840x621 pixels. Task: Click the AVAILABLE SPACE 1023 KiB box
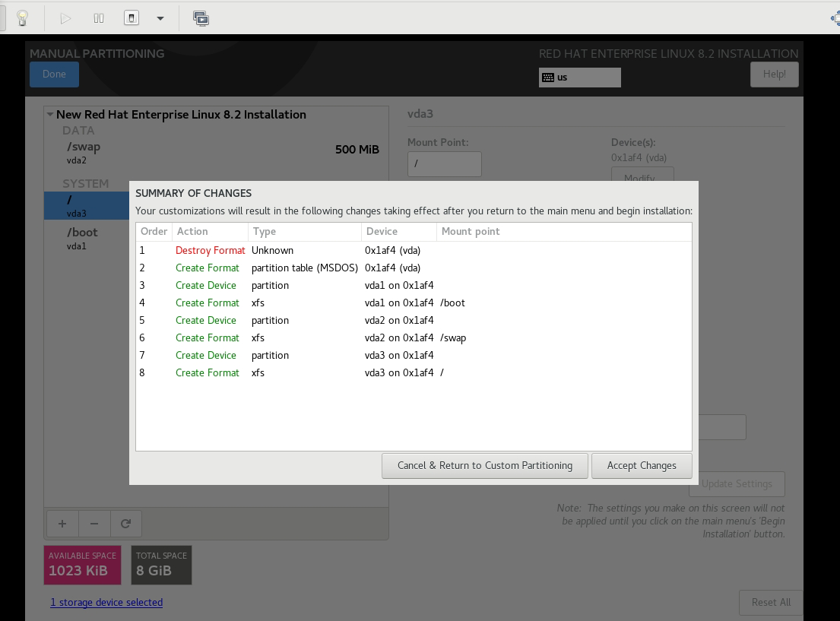click(x=83, y=566)
